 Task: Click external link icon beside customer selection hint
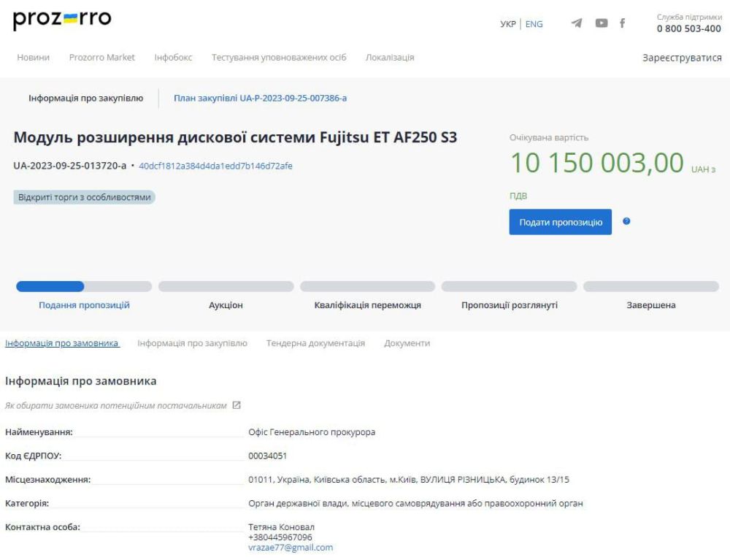pos(237,405)
